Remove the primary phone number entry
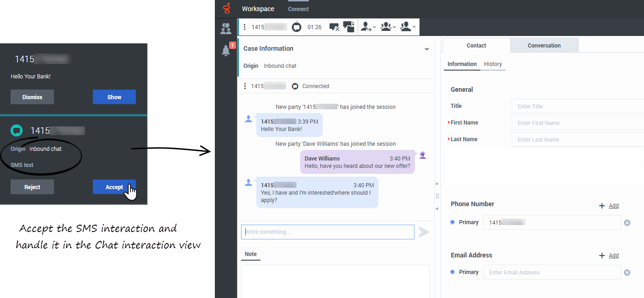 pyautogui.click(x=627, y=223)
